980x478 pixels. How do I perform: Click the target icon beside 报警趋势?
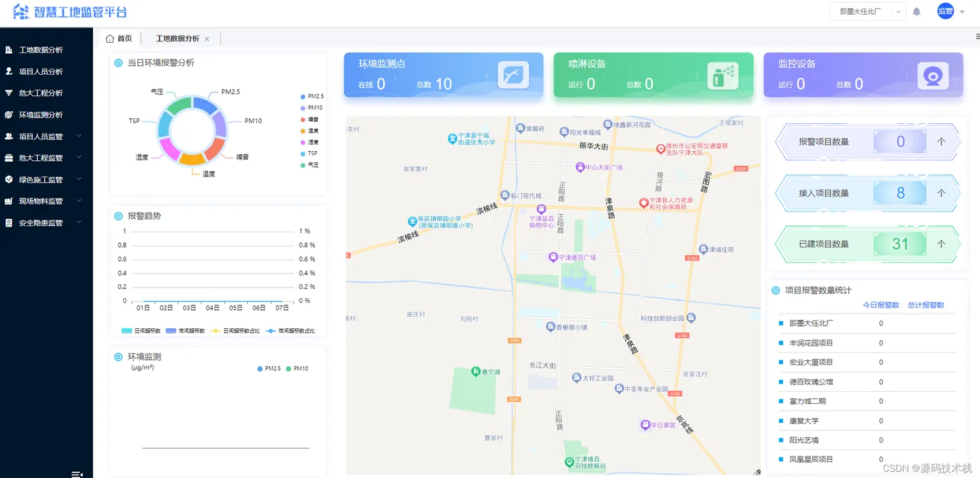[118, 216]
